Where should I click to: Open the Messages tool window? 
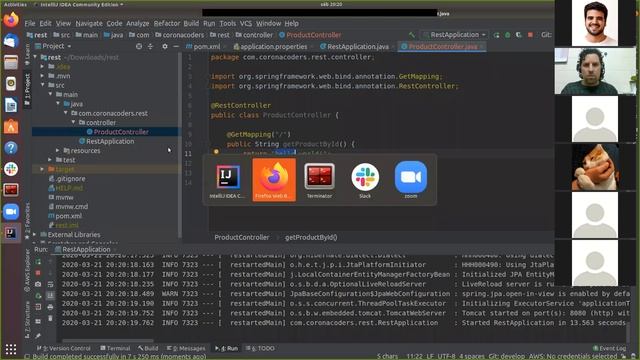186,348
